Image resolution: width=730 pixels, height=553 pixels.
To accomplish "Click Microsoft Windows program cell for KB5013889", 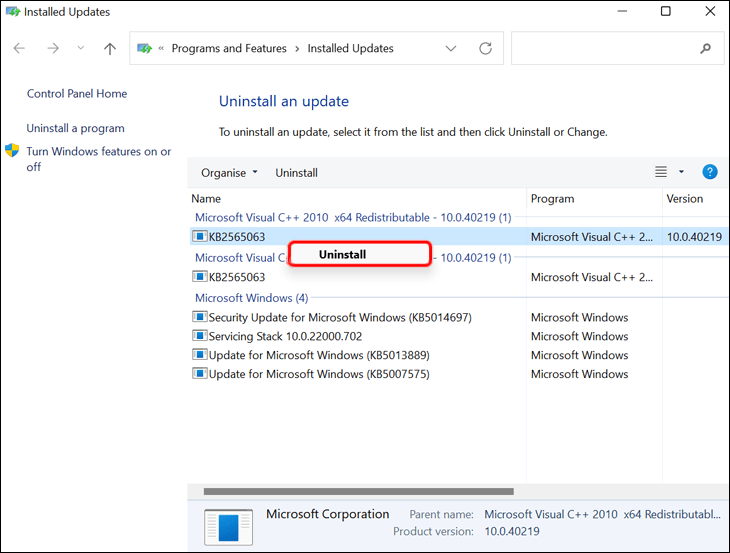I will point(579,355).
